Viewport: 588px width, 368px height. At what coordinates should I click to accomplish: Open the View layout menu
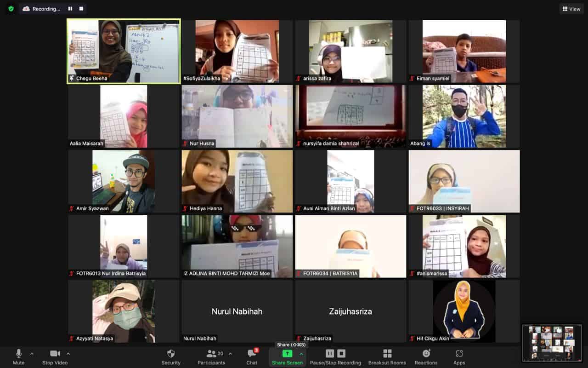tap(571, 9)
